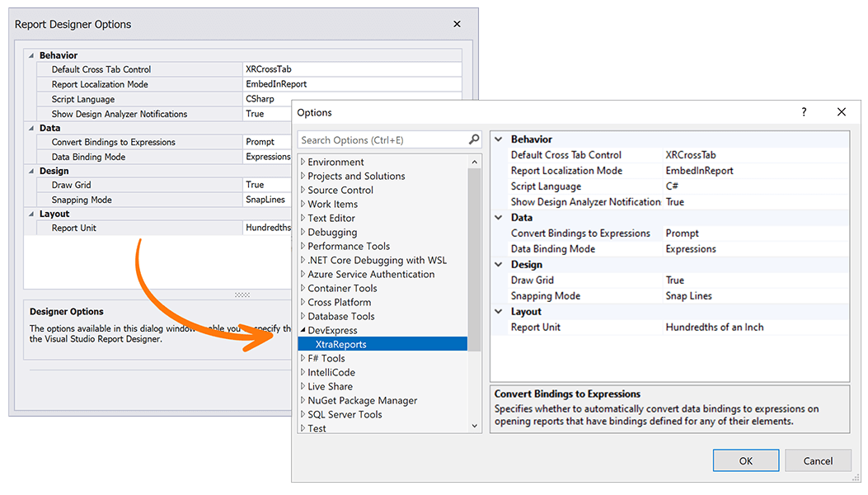
Task: Dismiss the Options dialog via Cancel
Action: (x=818, y=460)
